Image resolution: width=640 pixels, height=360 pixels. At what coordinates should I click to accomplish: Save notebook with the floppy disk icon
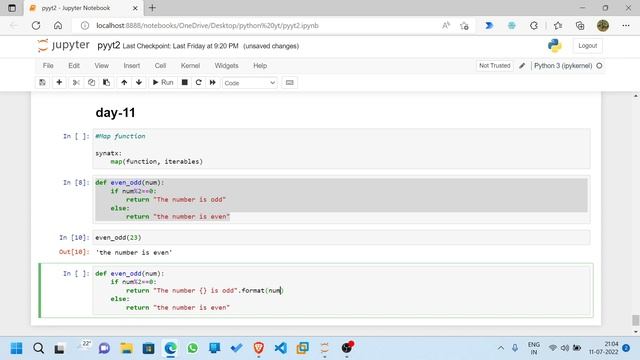42,82
